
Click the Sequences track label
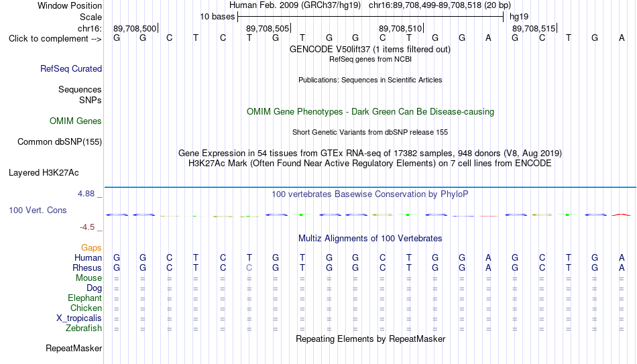click(x=80, y=89)
